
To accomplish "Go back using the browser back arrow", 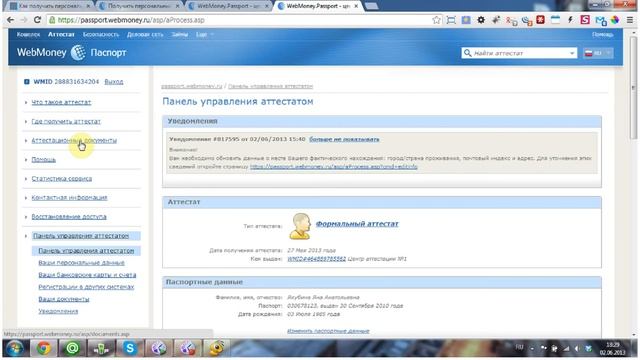I will click(x=11, y=20).
